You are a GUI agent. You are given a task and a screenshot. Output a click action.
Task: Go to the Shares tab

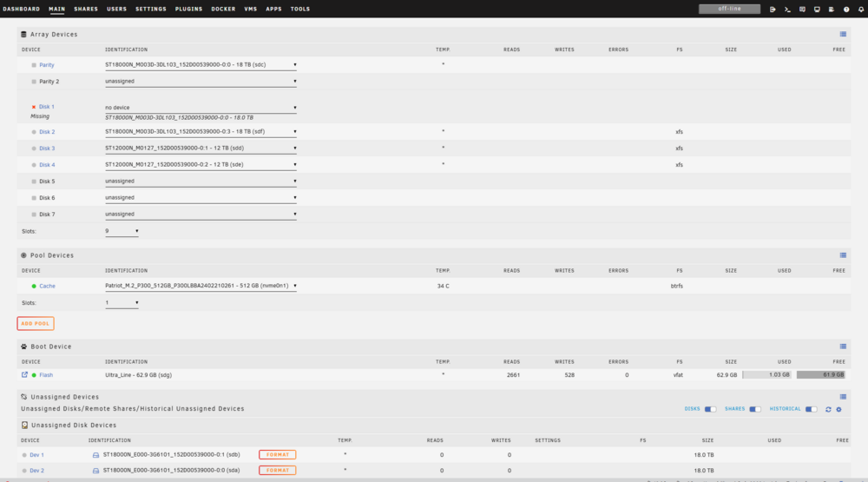point(86,9)
